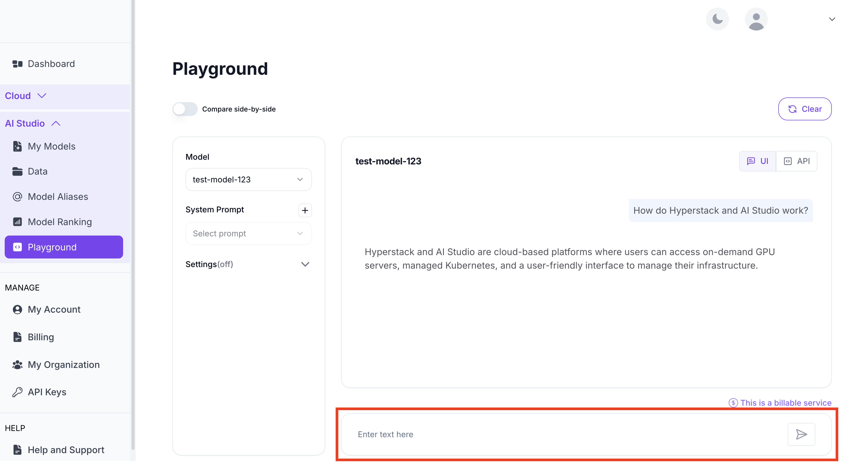Click the Model Aliases @ icon
Viewport: 868px width, 469px height.
point(17,197)
